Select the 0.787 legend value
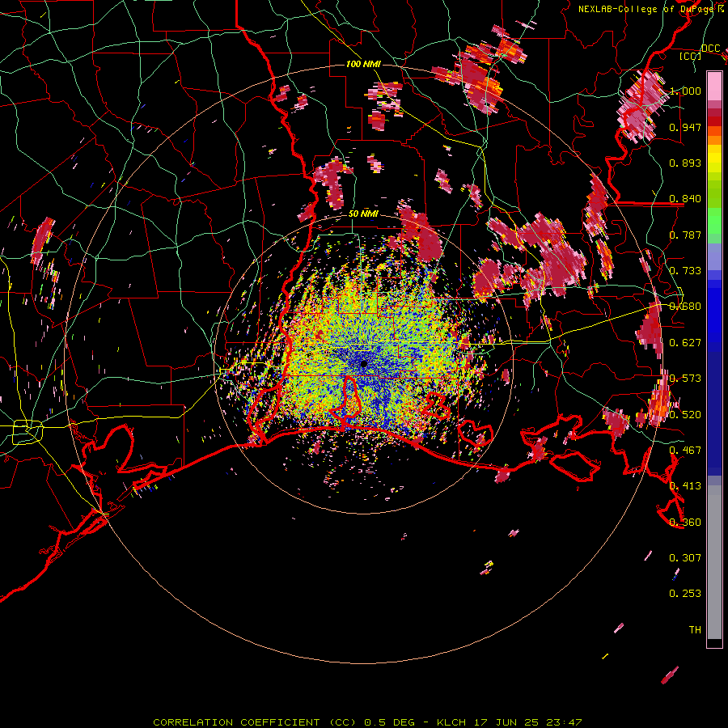 click(685, 235)
